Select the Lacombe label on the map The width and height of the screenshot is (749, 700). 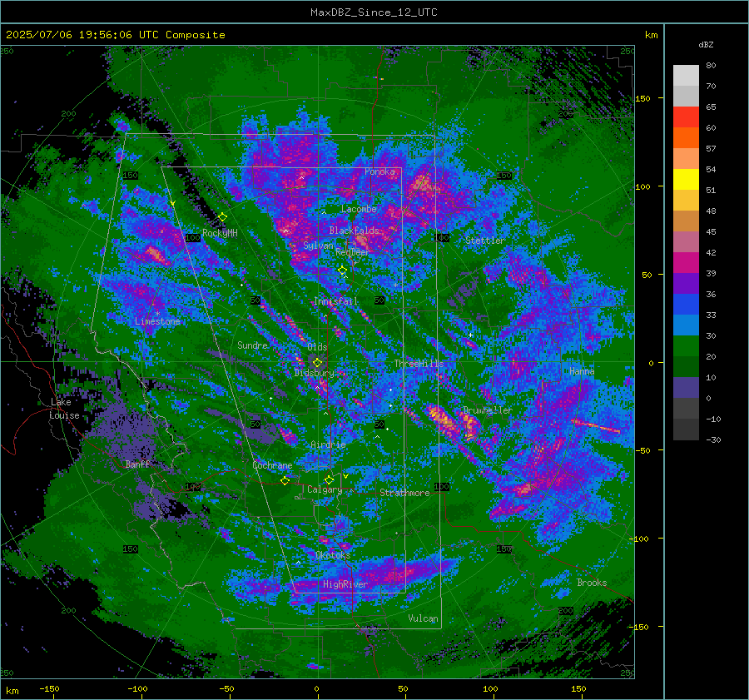(359, 209)
